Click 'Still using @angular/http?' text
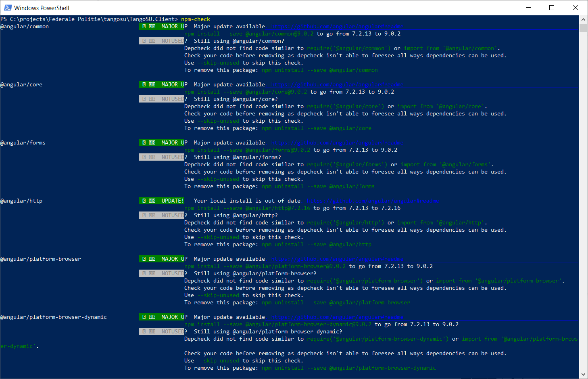Image resolution: width=588 pixels, height=379 pixels. click(x=236, y=215)
